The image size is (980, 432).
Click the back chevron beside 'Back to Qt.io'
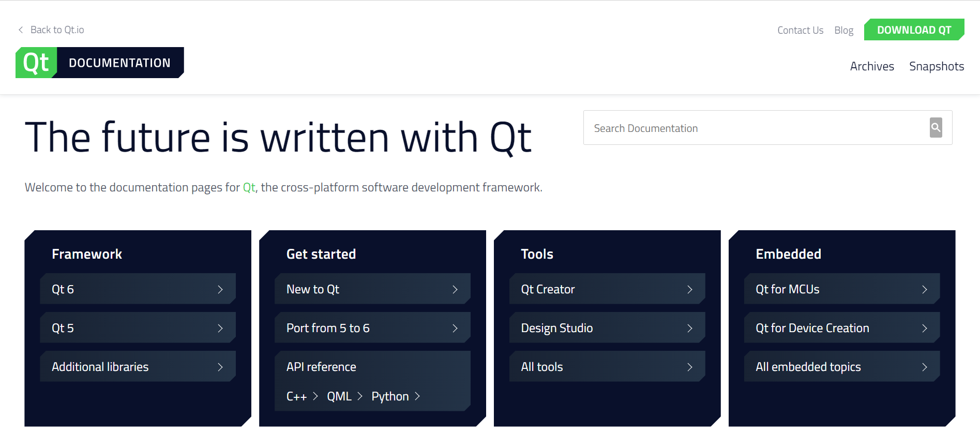[x=20, y=29]
